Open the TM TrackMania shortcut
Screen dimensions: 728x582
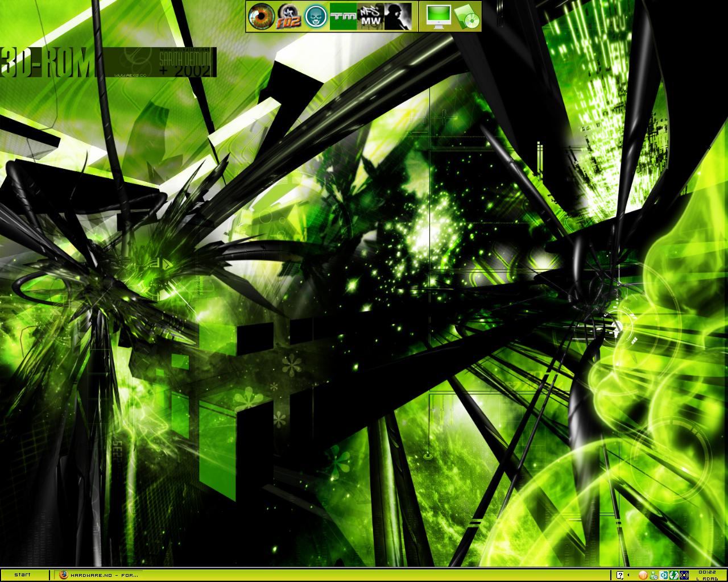point(343,16)
